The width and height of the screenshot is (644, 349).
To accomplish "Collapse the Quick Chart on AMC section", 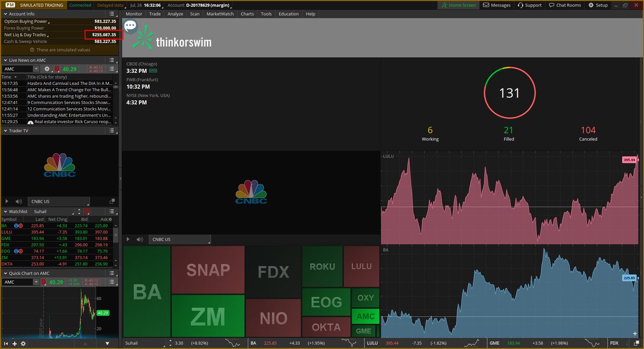I will [5, 273].
